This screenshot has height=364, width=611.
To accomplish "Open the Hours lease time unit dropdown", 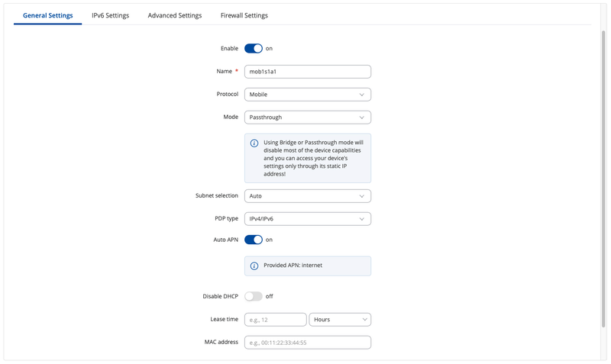I will pos(340,319).
